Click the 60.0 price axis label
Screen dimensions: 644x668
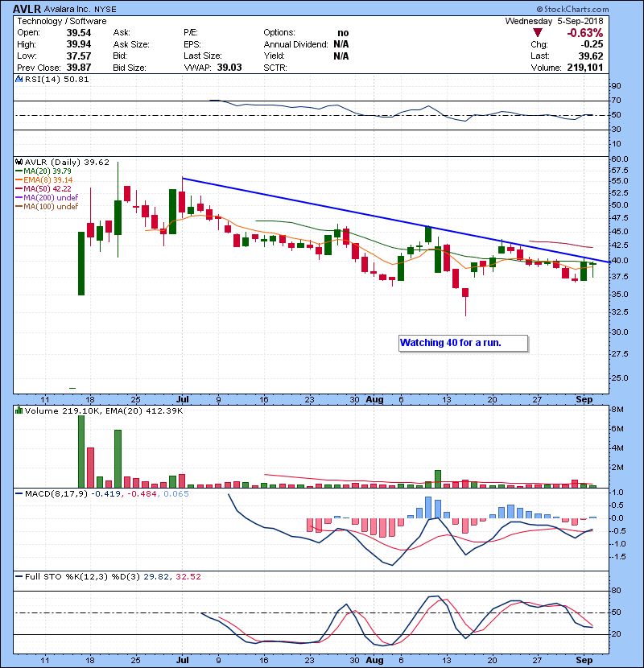point(620,159)
